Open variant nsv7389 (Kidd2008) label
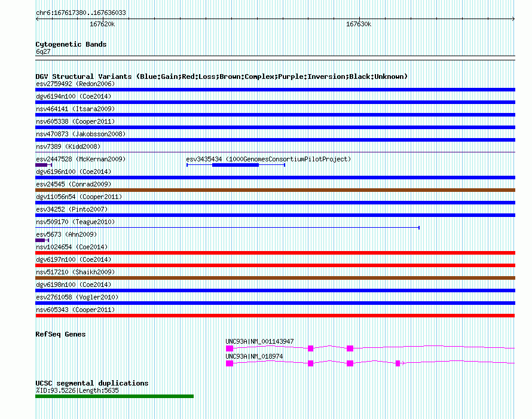 68,146
